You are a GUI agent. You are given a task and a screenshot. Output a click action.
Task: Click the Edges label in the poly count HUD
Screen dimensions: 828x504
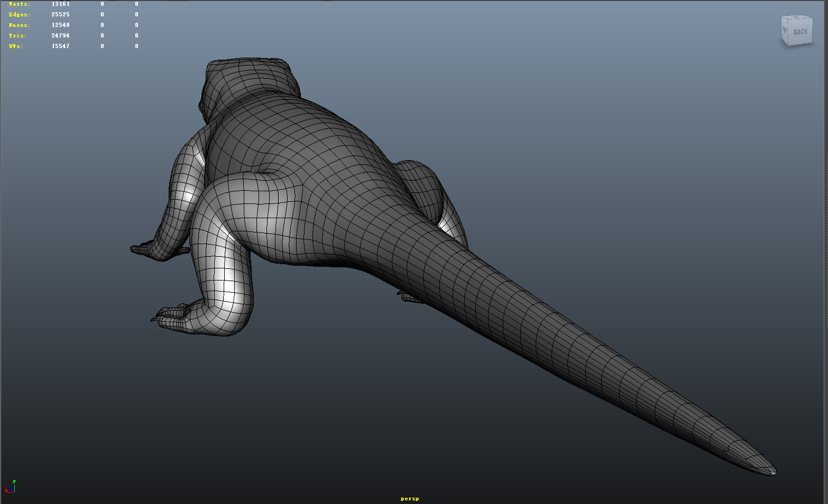pyautogui.click(x=19, y=14)
